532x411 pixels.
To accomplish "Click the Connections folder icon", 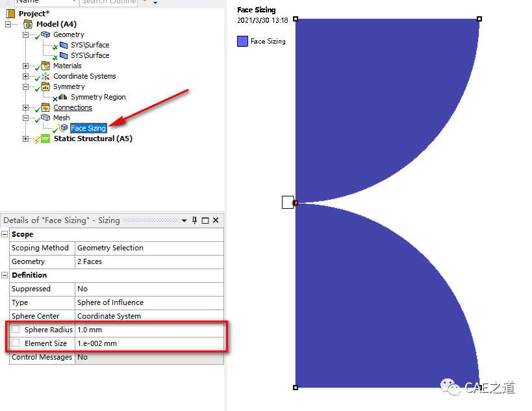I will (45, 107).
